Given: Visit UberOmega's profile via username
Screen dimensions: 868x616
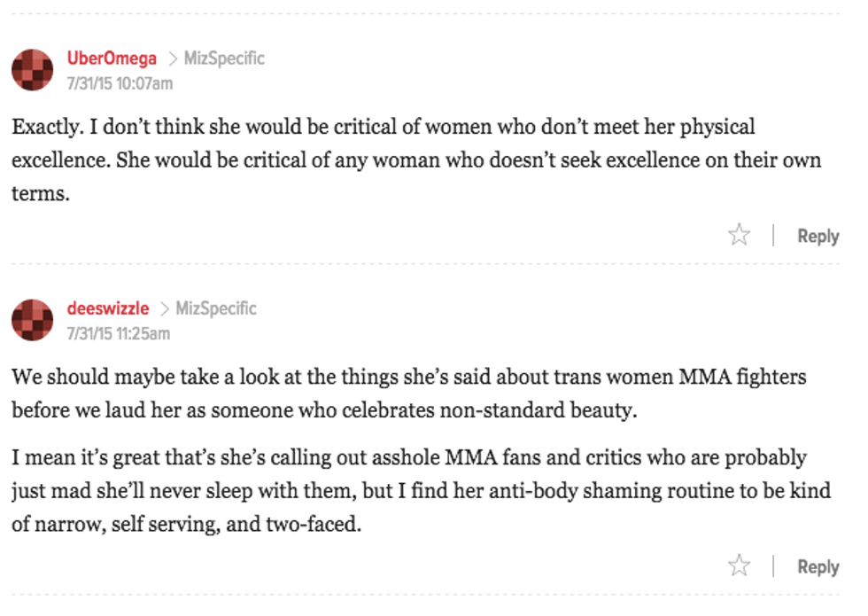Looking at the screenshot, I should [x=112, y=58].
